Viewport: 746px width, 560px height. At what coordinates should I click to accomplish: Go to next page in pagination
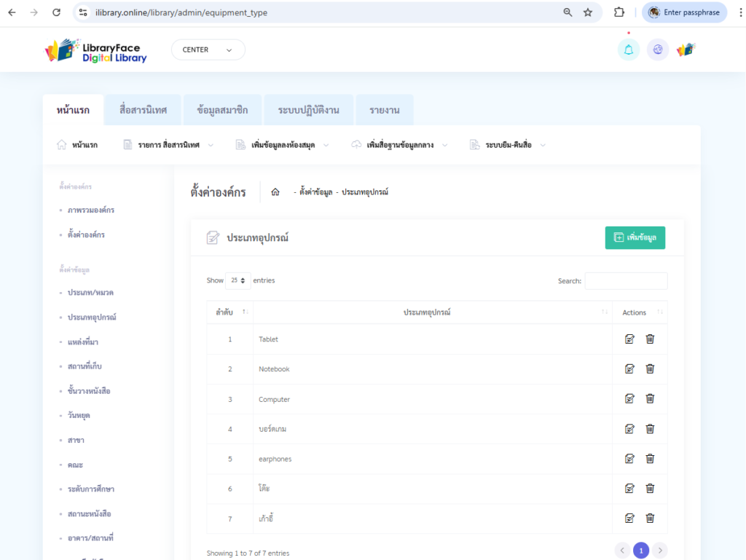coord(659,551)
